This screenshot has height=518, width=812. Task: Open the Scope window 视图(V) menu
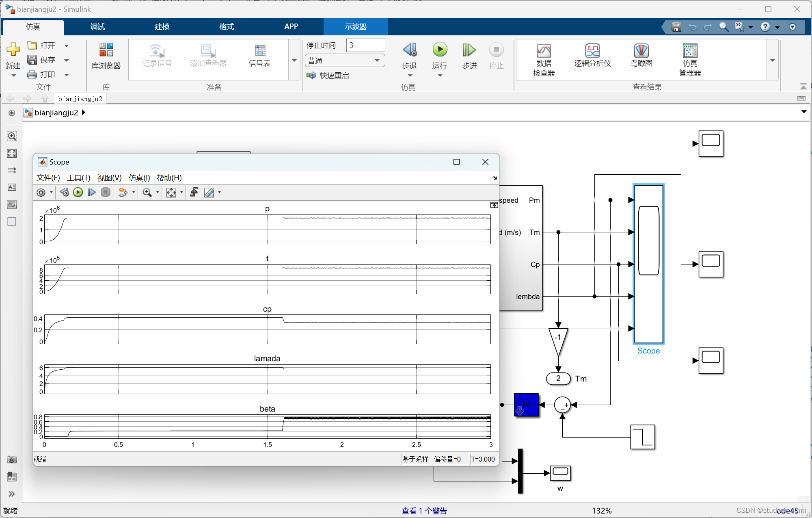point(109,178)
